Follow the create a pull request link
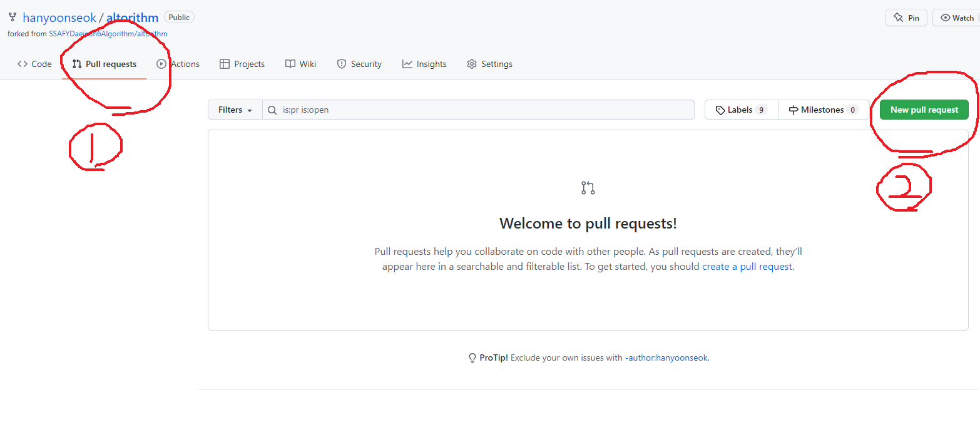 (747, 266)
